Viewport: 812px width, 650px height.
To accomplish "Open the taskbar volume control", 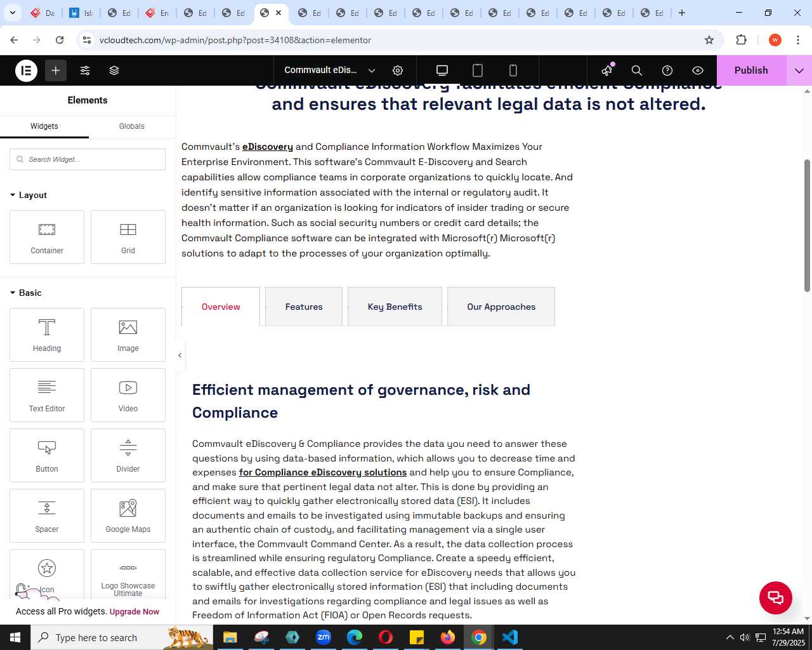I will pyautogui.click(x=745, y=637).
